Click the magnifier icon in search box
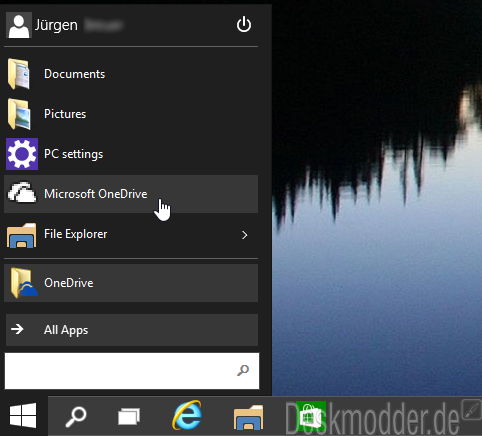This screenshot has width=482, height=436. click(243, 370)
